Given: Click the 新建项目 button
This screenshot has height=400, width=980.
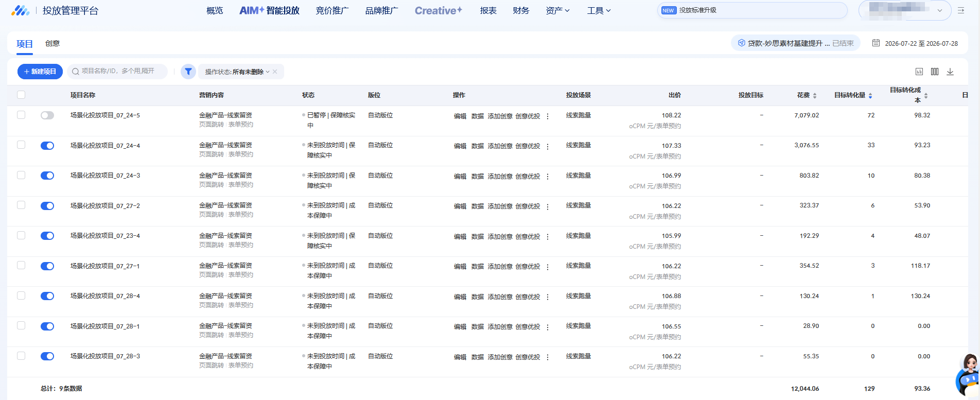Looking at the screenshot, I should click(40, 72).
